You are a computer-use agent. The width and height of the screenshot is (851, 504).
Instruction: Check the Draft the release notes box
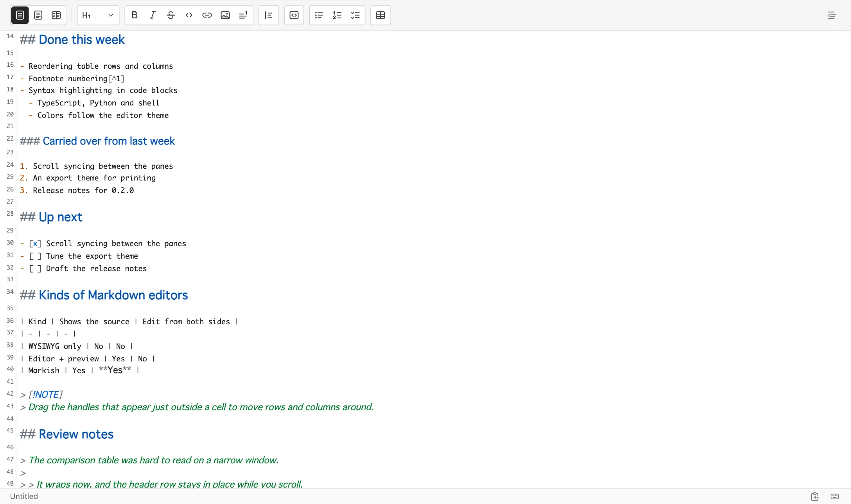[35, 269]
